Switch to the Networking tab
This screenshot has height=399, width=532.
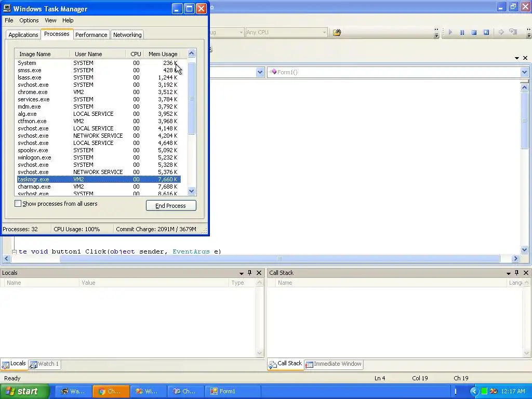[127, 35]
